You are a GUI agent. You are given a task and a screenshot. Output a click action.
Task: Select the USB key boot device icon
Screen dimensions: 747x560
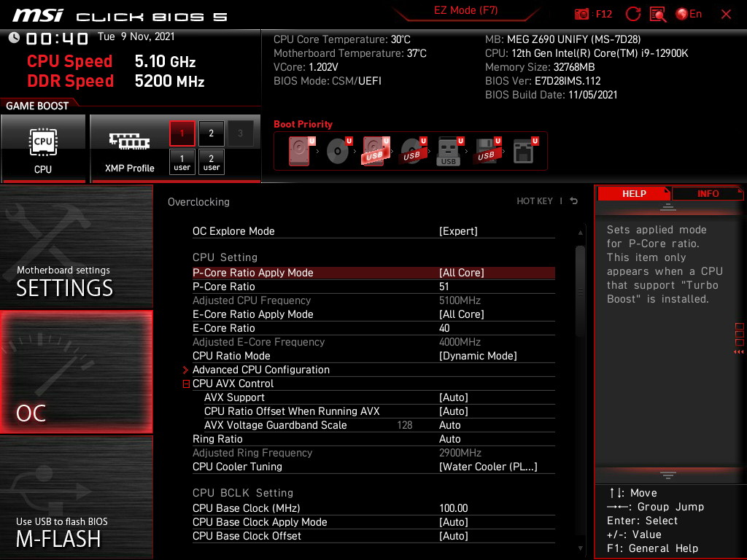tap(449, 151)
